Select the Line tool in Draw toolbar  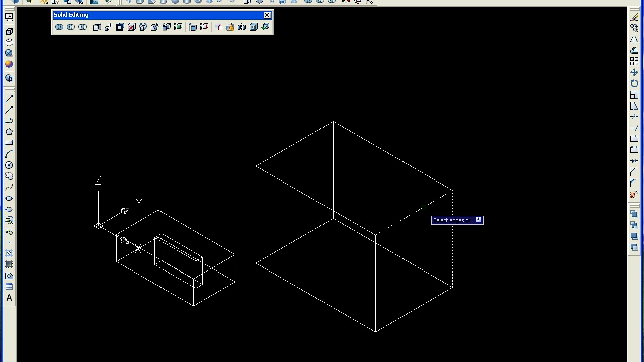pos(9,99)
